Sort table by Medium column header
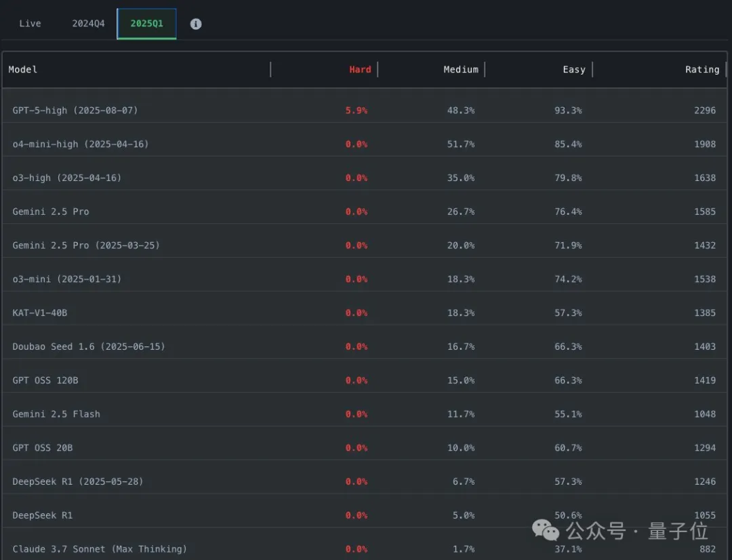732x560 pixels. tap(461, 69)
